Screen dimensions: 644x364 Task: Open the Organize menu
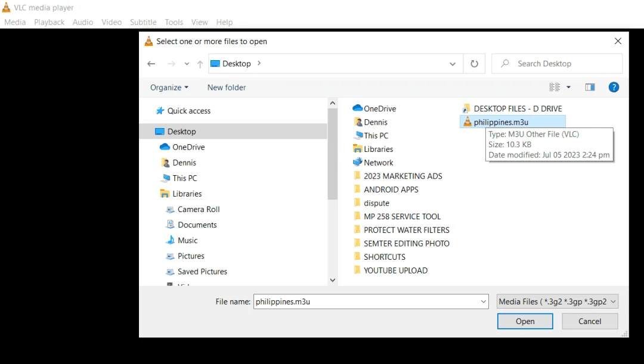169,88
